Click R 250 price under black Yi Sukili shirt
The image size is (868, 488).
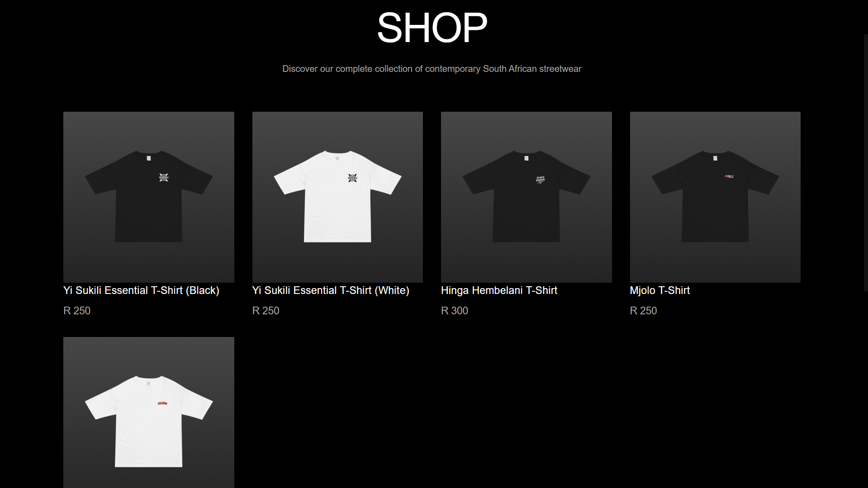click(x=77, y=311)
